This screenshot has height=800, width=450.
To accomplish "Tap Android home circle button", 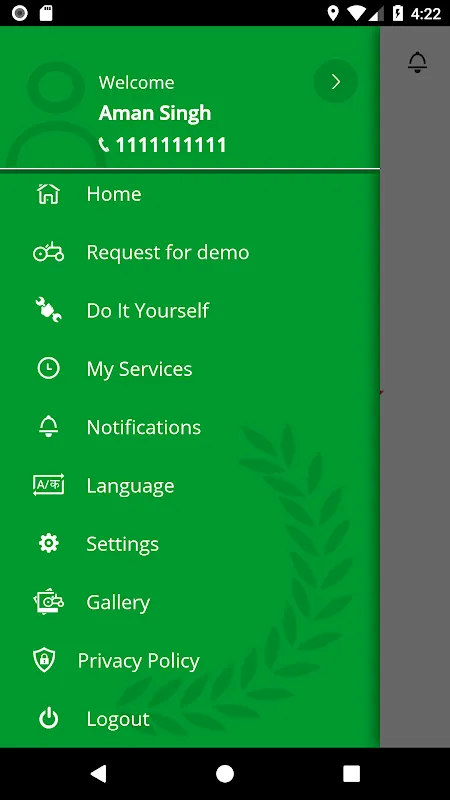I will (224, 773).
